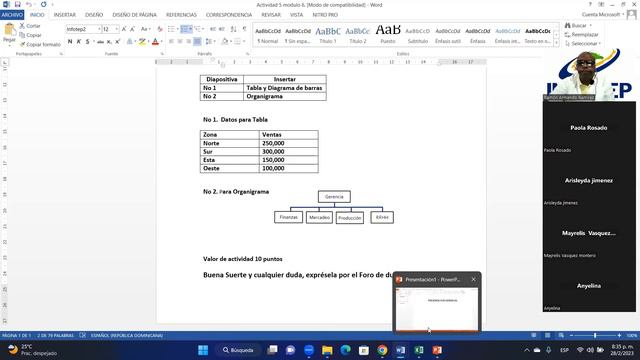The height and width of the screenshot is (360, 640).
Task: Undo the last action
Action: (29, 4)
